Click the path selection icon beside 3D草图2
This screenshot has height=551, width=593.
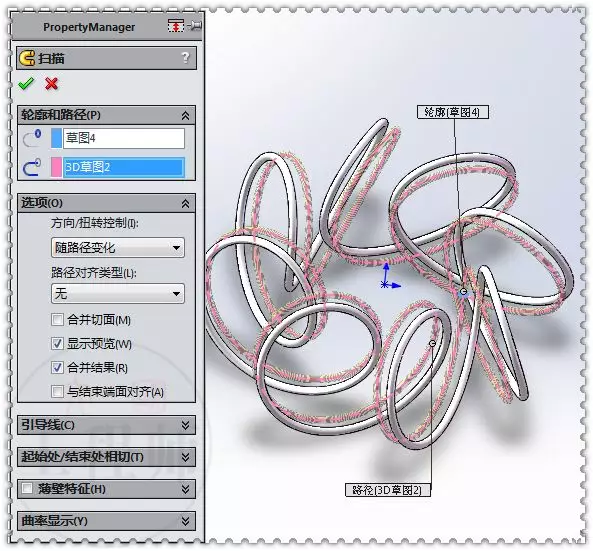tap(32, 167)
